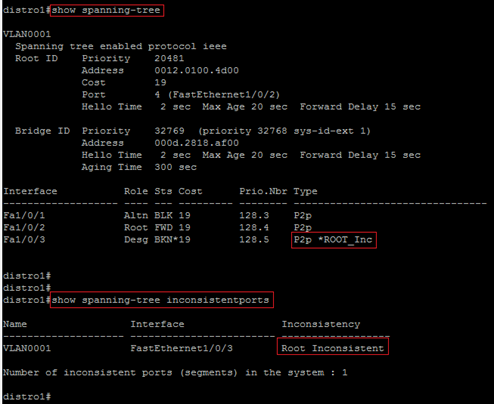Screen dimensions: 494x404
Task: Select the Cost value 19 under Root ID
Action: coord(160,82)
